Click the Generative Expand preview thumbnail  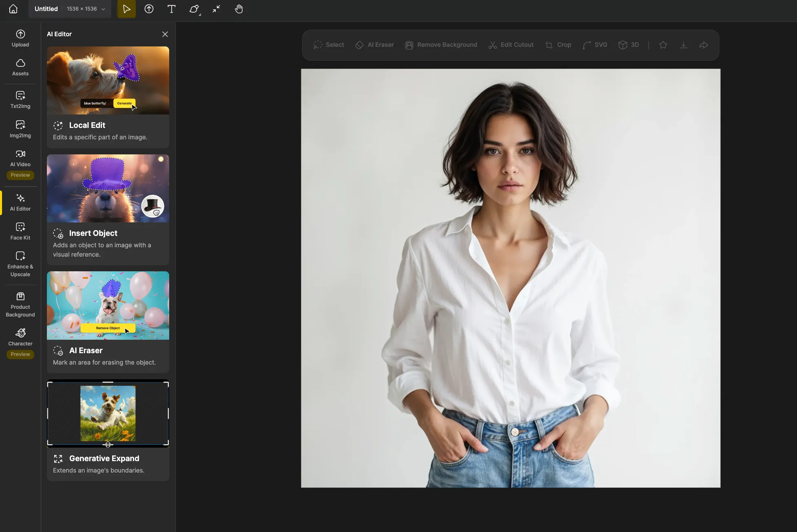108,413
